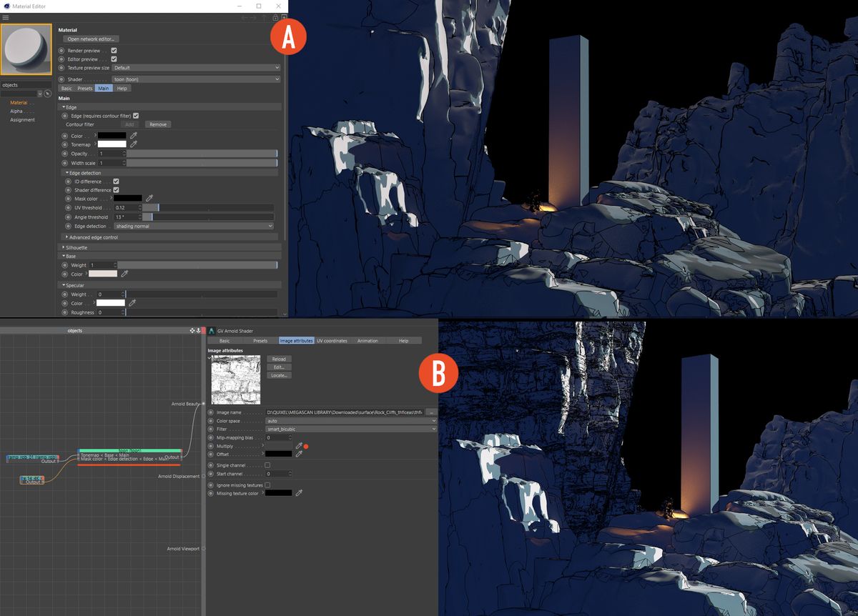Select the object picker arrow under objects field

[47, 94]
